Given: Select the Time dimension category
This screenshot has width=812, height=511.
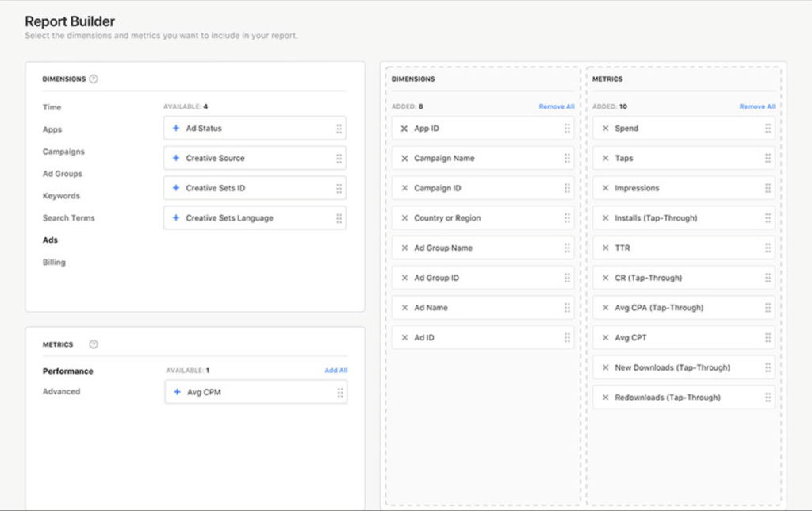Looking at the screenshot, I should coord(52,107).
